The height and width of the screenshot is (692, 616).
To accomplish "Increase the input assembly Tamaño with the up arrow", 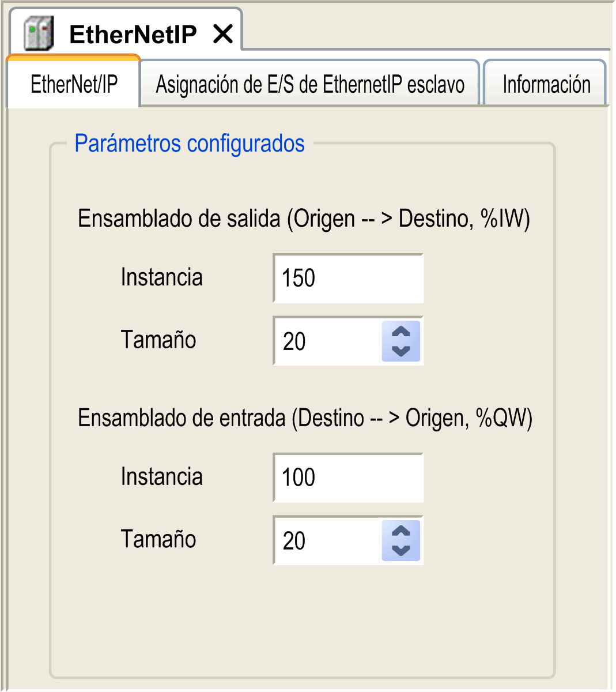I will 401,532.
